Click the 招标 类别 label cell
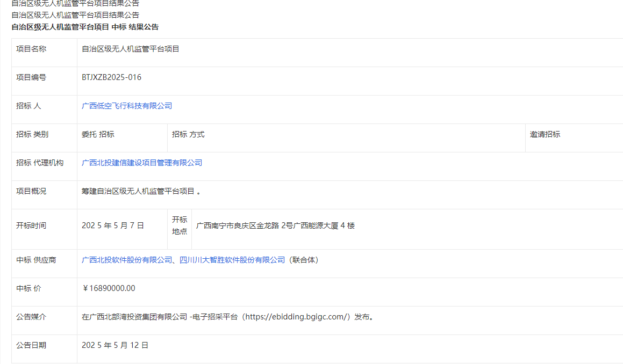Image resolution: width=623 pixels, height=364 pixels. (44, 138)
